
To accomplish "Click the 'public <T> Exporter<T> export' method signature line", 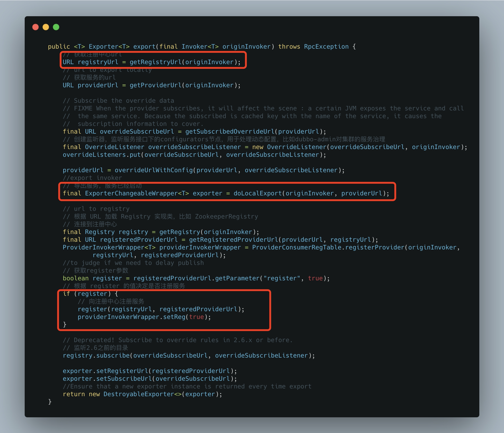I will tap(202, 47).
